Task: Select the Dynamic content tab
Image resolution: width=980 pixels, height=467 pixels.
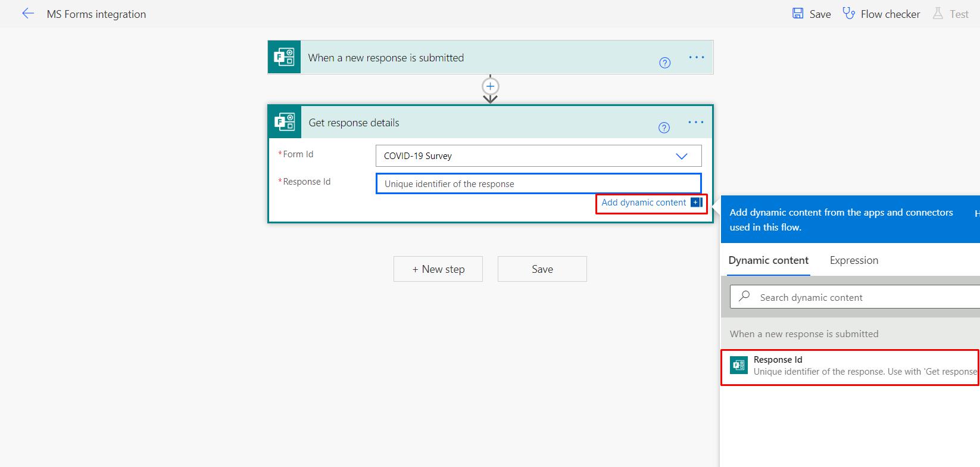Action: click(x=768, y=260)
